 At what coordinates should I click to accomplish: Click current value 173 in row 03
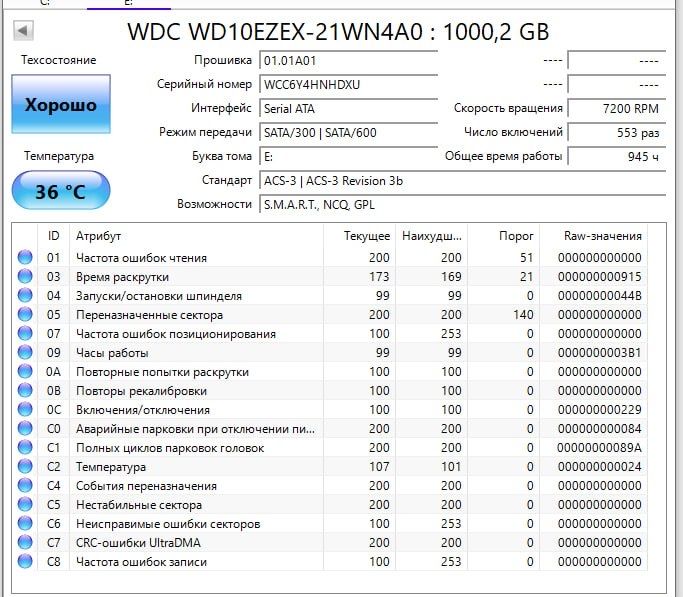coord(379,277)
